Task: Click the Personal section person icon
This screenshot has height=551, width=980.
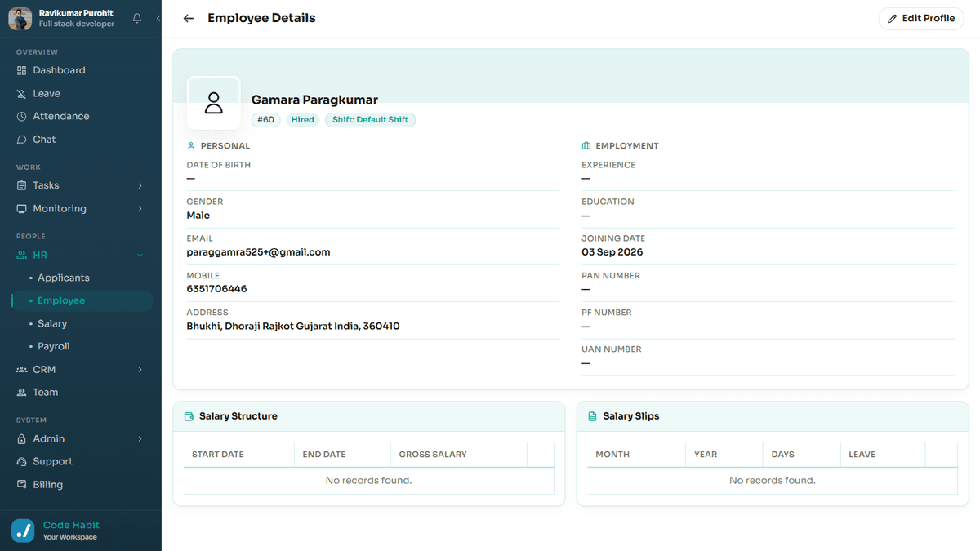Action: [191, 146]
